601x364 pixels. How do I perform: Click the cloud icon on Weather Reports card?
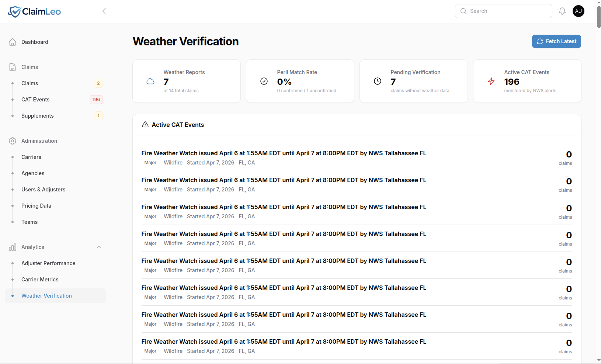pos(150,81)
